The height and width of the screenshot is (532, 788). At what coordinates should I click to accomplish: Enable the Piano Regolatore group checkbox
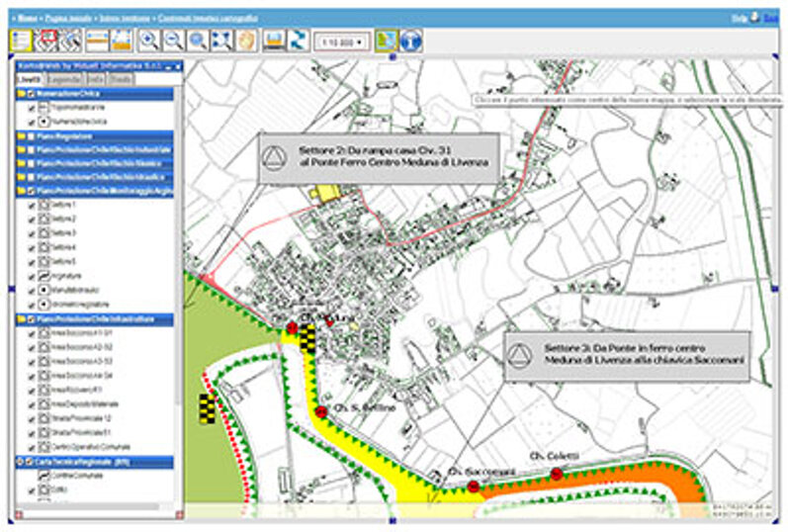click(x=33, y=135)
